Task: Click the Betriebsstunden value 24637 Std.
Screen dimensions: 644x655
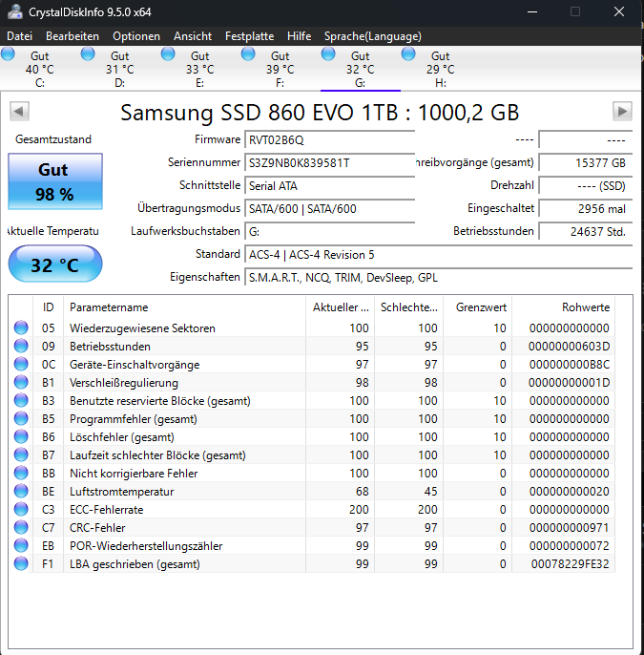Action: tap(586, 232)
